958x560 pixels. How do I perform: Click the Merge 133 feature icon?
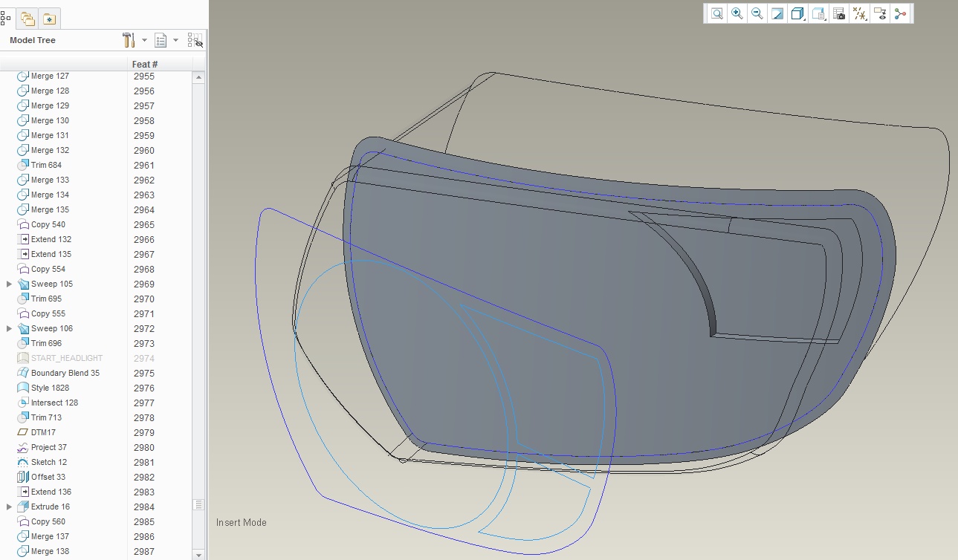(22, 180)
